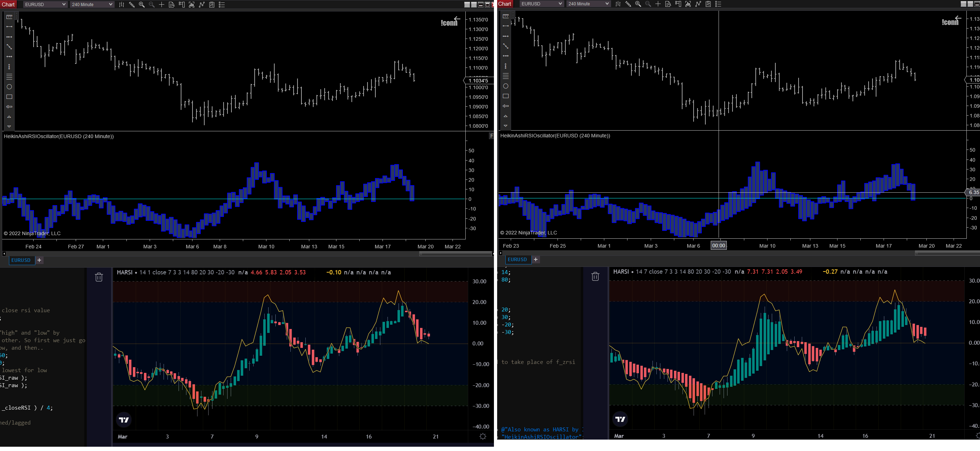Select Ruler drawing tool in right chart
Image resolution: width=980 pixels, height=451 pixels.
pos(506,16)
